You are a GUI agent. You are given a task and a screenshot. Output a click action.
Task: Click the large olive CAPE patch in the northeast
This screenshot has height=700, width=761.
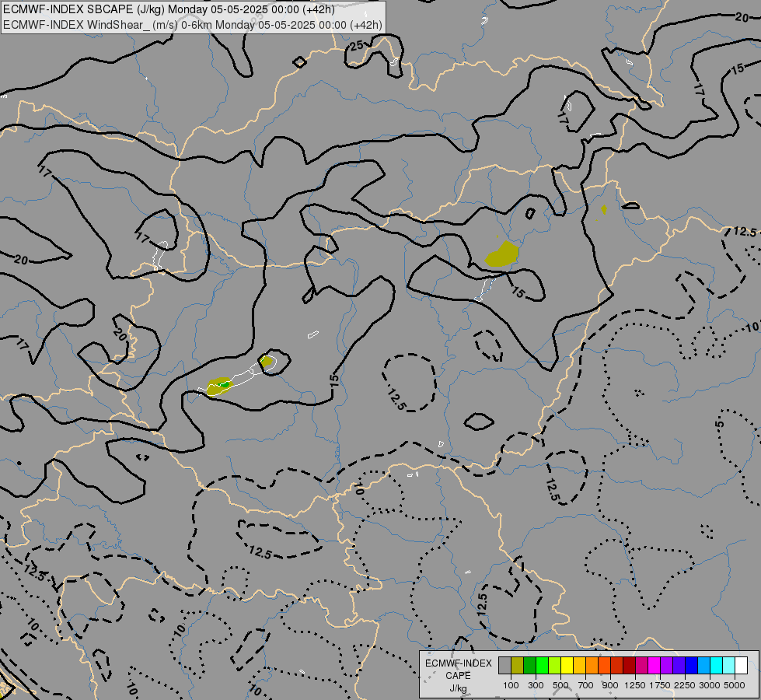(502, 254)
